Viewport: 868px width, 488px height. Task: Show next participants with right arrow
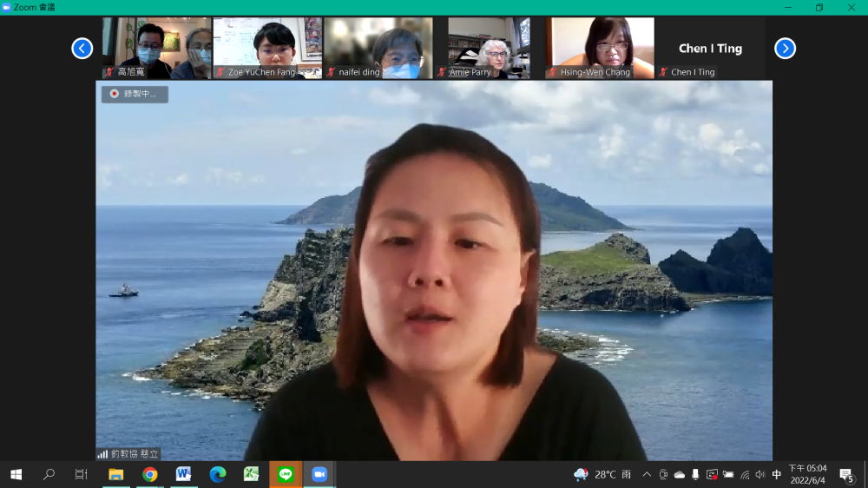pos(785,49)
